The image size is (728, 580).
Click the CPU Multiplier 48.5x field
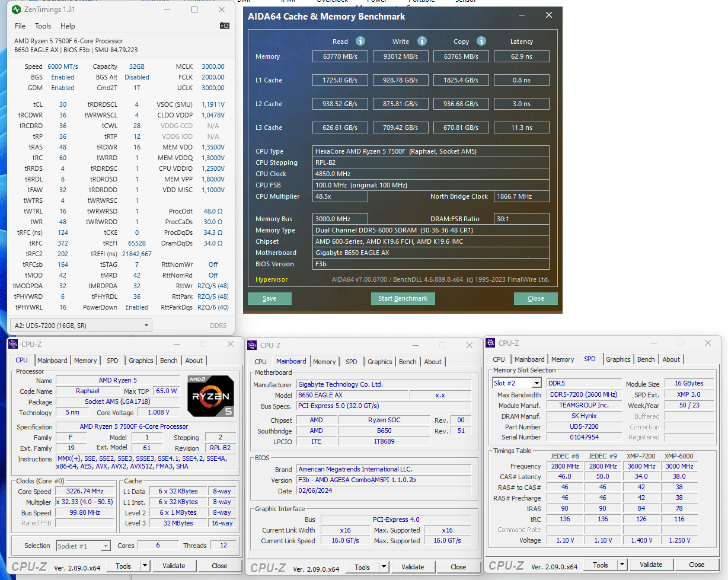pyautogui.click(x=340, y=196)
